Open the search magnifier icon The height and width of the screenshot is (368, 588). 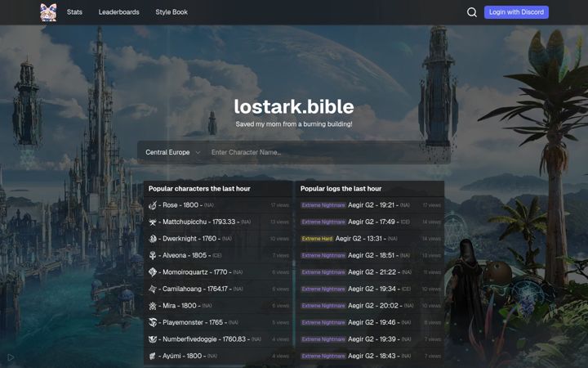tap(472, 12)
